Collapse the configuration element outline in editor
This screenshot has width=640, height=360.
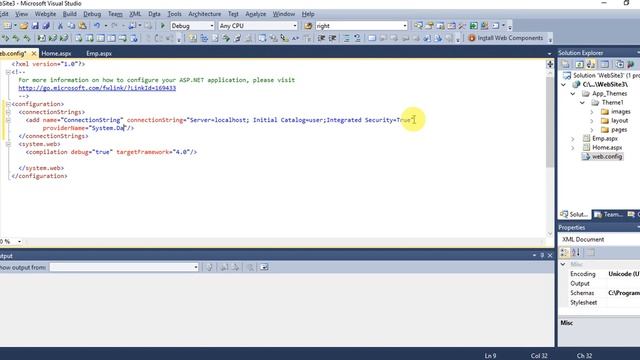pos(8,104)
